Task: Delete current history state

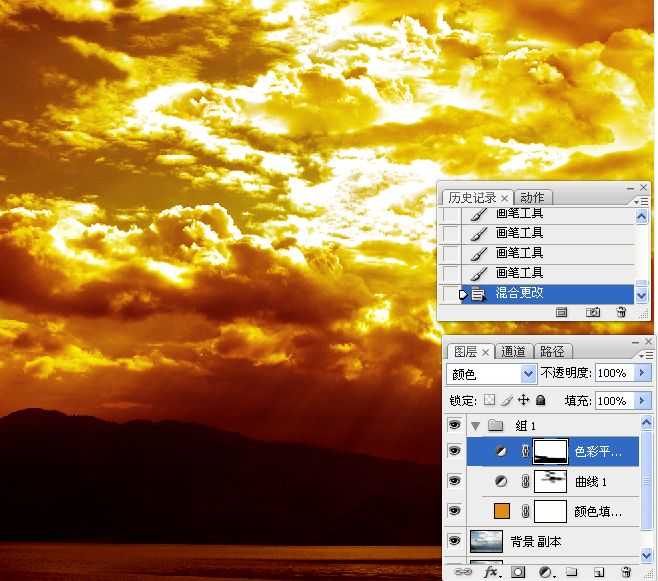Action: click(621, 312)
